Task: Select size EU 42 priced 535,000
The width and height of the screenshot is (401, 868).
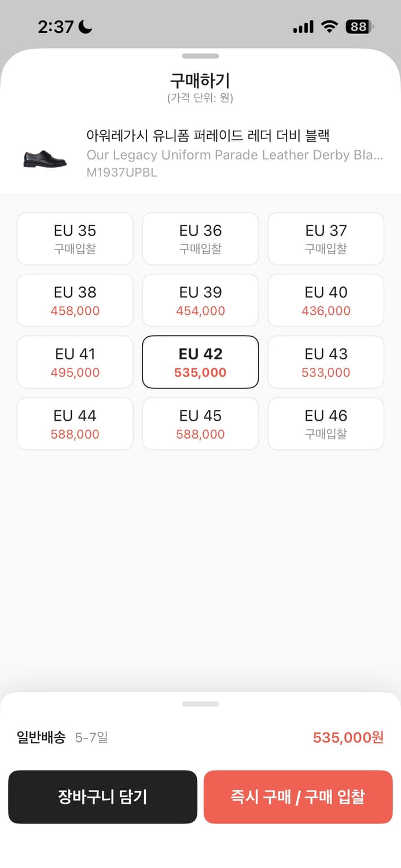Action: point(200,362)
